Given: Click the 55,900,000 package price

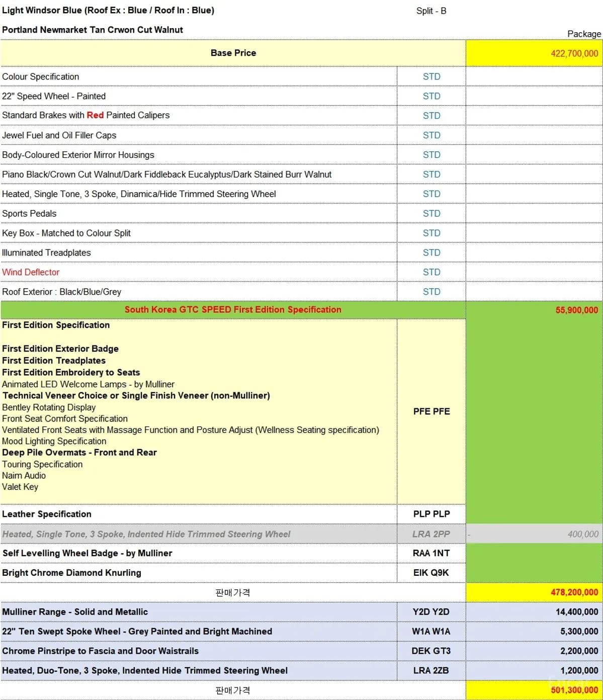Looking at the screenshot, I should pyautogui.click(x=577, y=310).
